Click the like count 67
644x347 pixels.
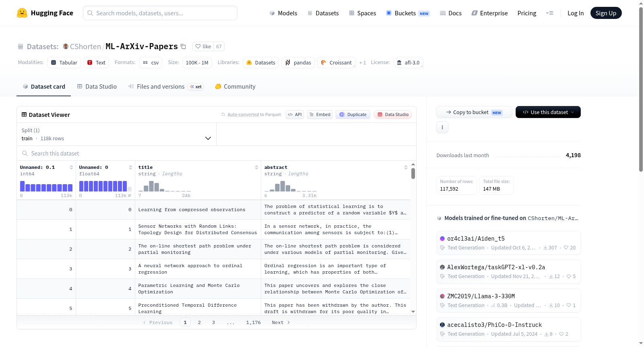pyautogui.click(x=219, y=46)
